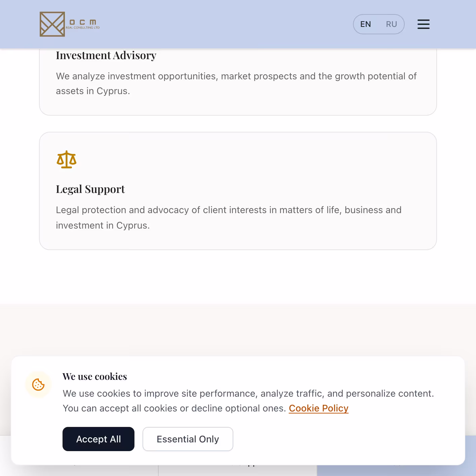This screenshot has height=476, width=476.
Task: Click the Investment Advisory heading
Action: (x=106, y=55)
